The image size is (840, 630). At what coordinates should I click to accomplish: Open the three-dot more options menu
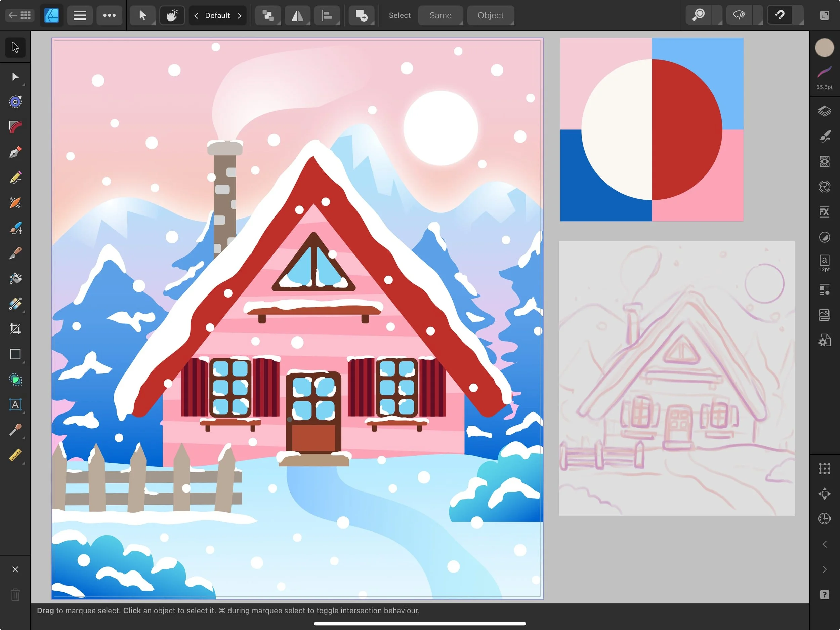(109, 15)
